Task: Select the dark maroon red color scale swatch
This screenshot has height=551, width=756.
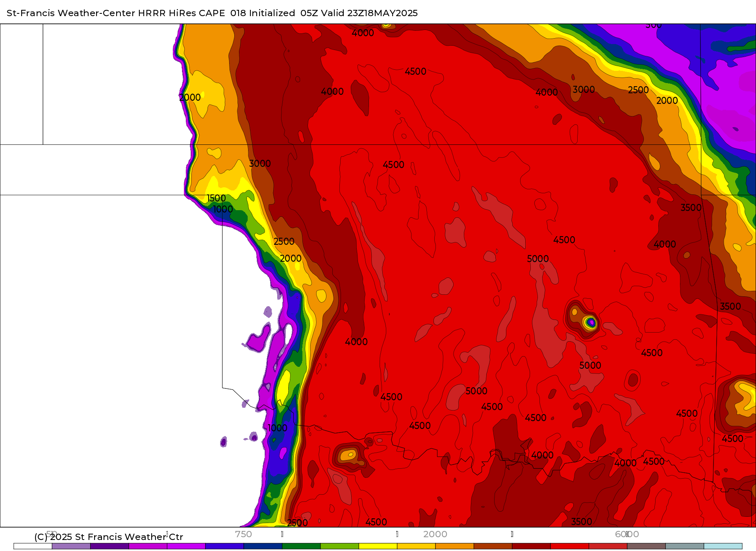Action: (x=531, y=546)
